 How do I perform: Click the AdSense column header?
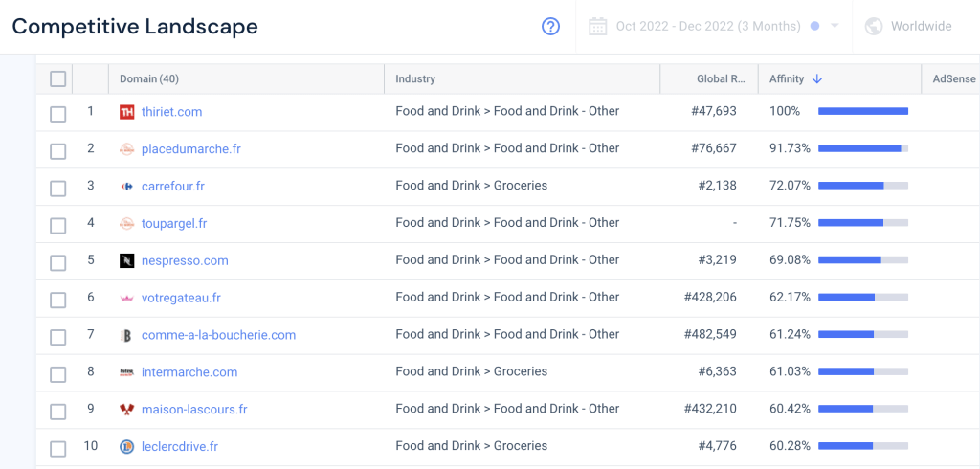click(953, 79)
